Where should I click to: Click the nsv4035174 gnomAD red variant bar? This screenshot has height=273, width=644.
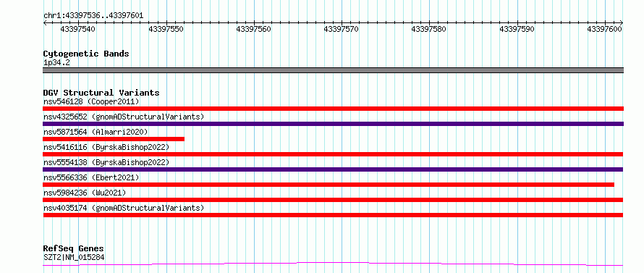click(x=333, y=215)
